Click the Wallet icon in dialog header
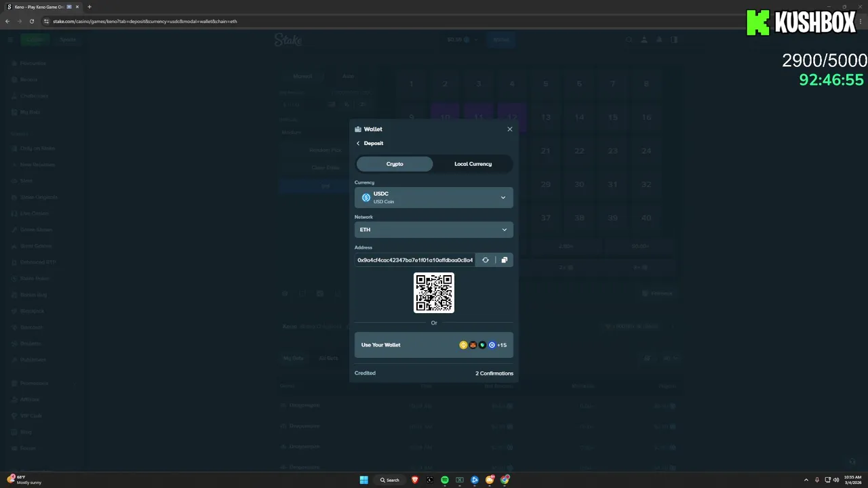The width and height of the screenshot is (868, 488). [358, 129]
